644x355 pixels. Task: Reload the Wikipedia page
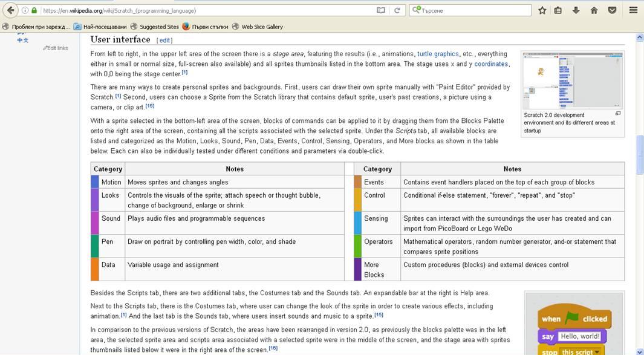click(x=398, y=10)
